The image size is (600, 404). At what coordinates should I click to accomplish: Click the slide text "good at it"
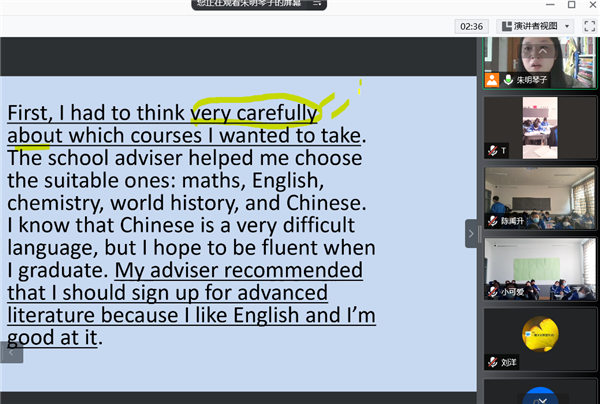52,338
